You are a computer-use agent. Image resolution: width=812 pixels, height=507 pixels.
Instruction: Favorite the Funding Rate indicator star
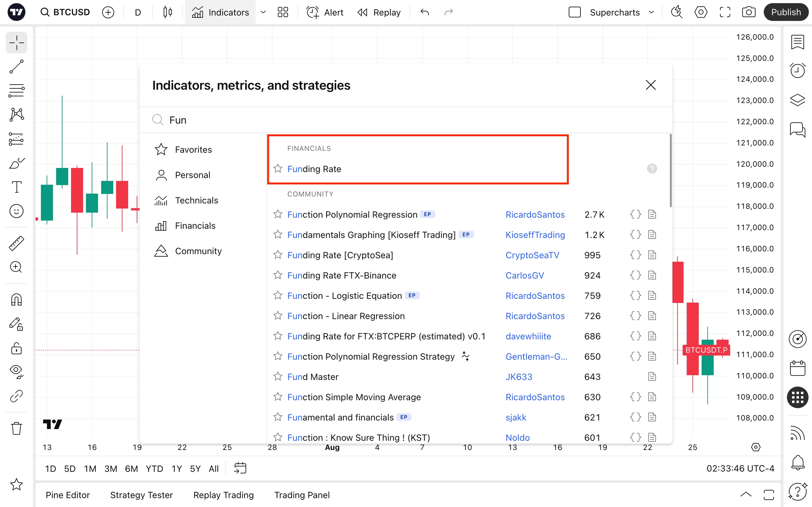[278, 169]
